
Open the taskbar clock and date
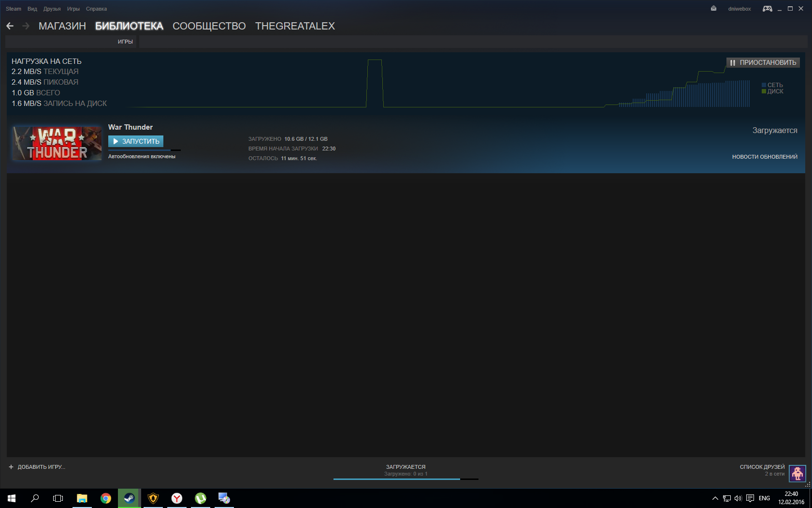coord(791,498)
